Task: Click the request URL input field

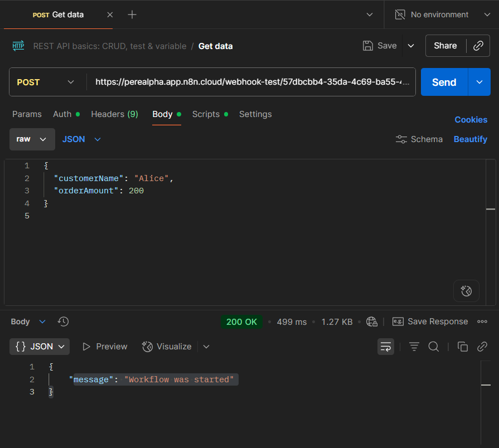Action: point(251,82)
